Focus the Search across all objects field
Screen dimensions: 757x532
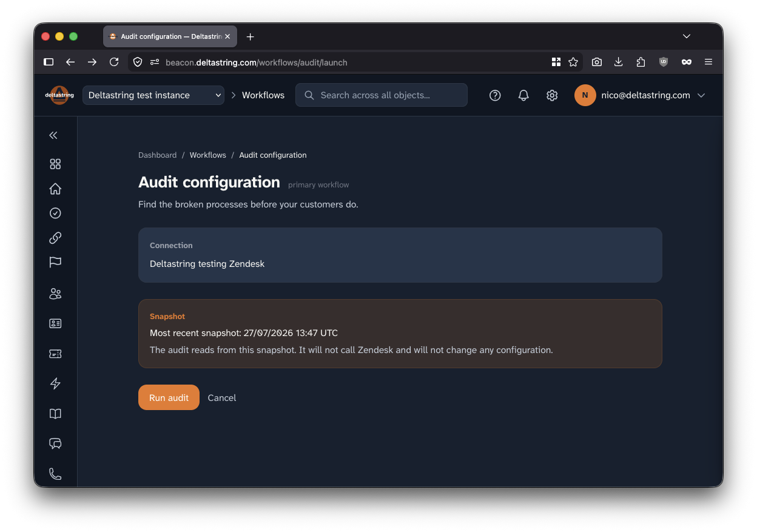pos(382,95)
